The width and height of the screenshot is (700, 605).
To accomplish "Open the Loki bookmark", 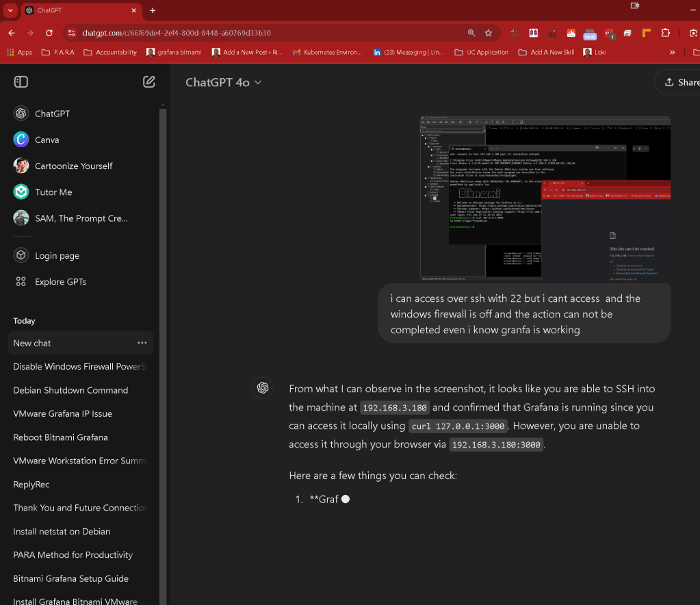I will coord(594,52).
